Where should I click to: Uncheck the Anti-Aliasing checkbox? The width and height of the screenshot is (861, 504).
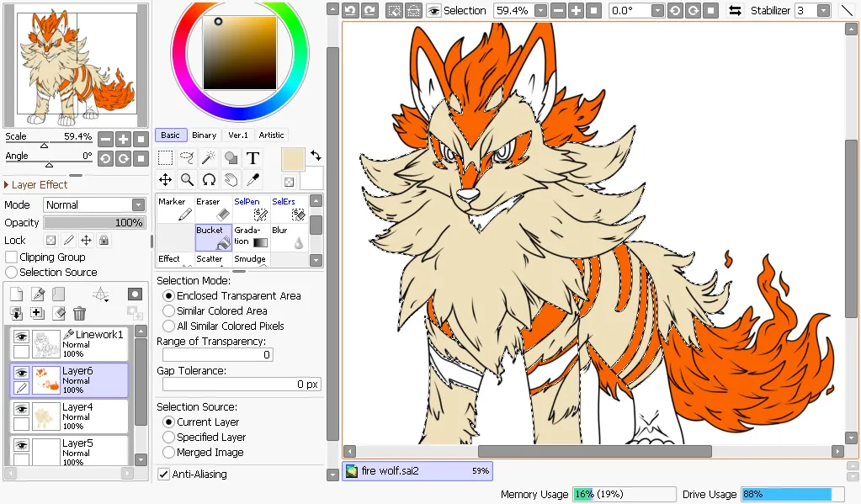(163, 475)
